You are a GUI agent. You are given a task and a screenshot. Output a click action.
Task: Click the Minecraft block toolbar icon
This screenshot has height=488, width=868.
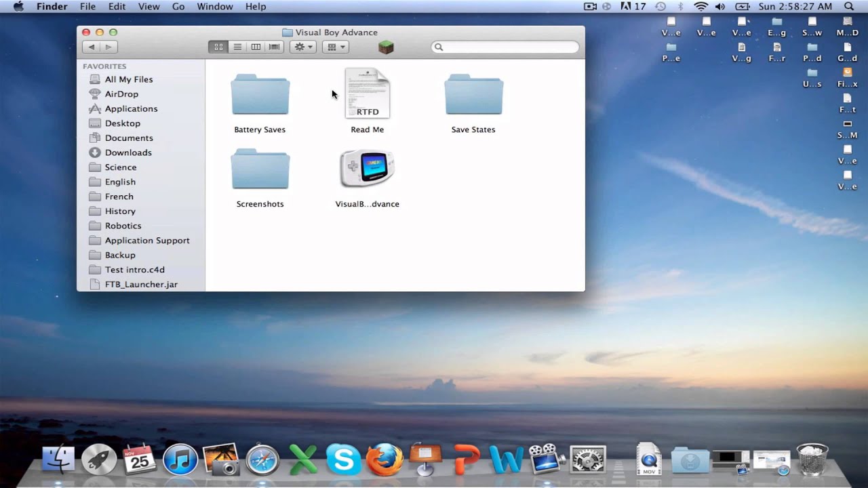coord(386,47)
